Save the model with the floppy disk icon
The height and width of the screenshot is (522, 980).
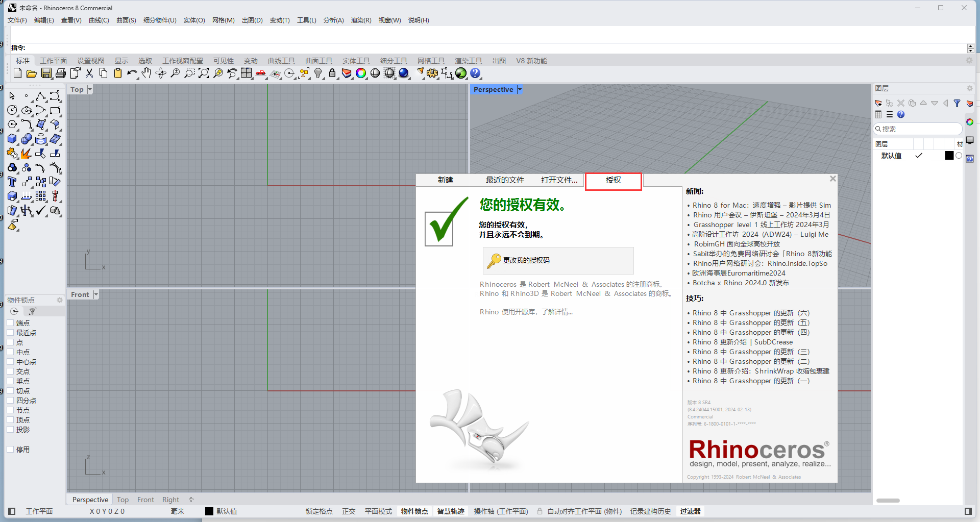[x=46, y=73]
